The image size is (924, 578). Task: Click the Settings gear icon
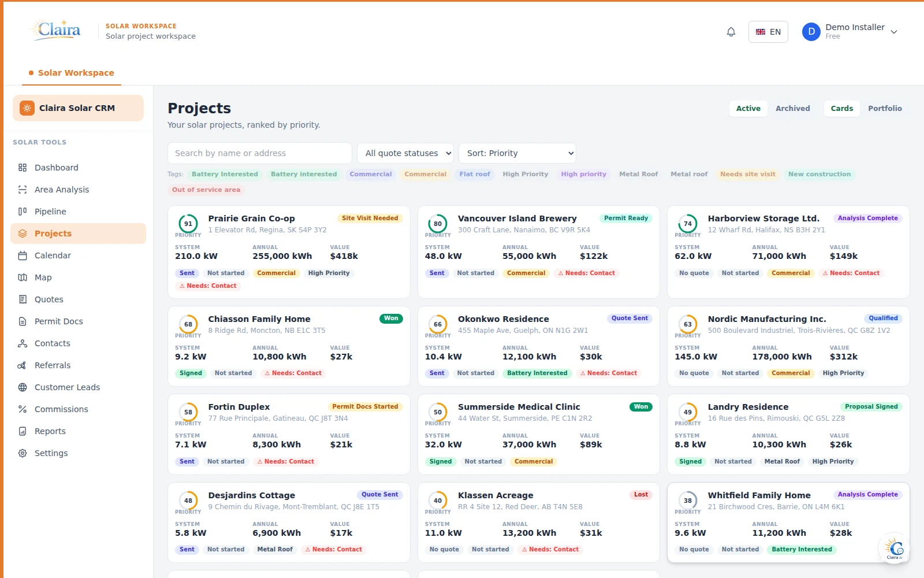tap(23, 453)
